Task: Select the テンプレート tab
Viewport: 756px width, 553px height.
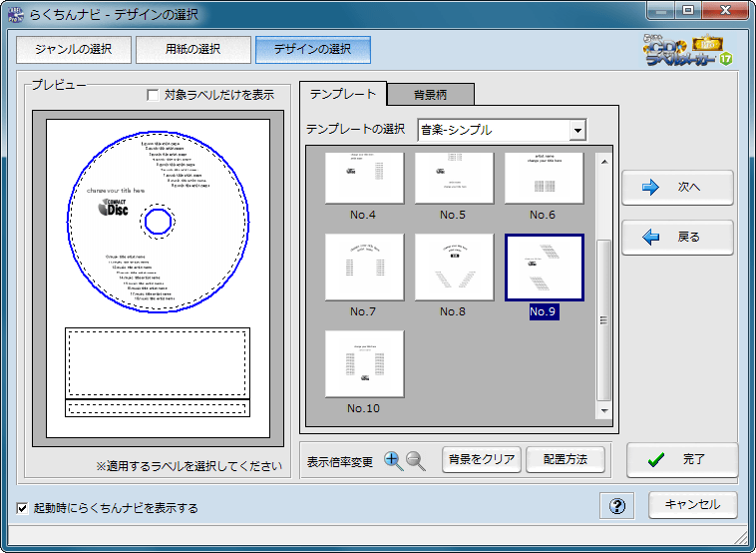Action: tap(343, 94)
